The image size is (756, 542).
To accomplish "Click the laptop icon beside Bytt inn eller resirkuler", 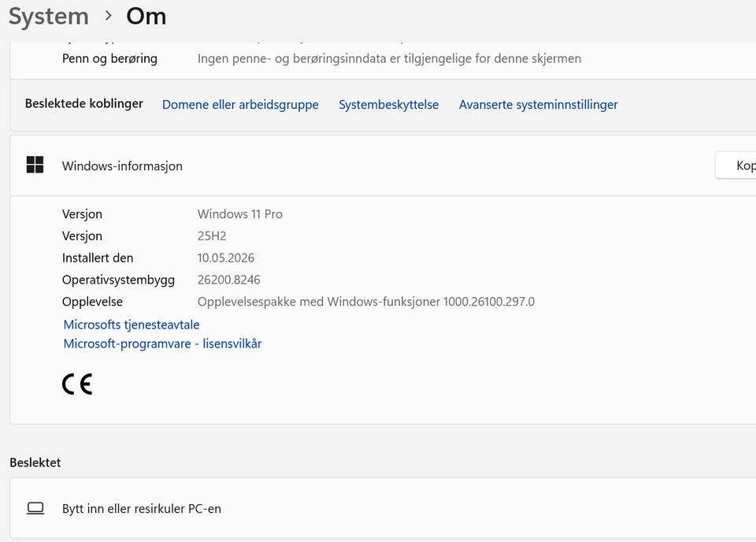I will (35, 508).
